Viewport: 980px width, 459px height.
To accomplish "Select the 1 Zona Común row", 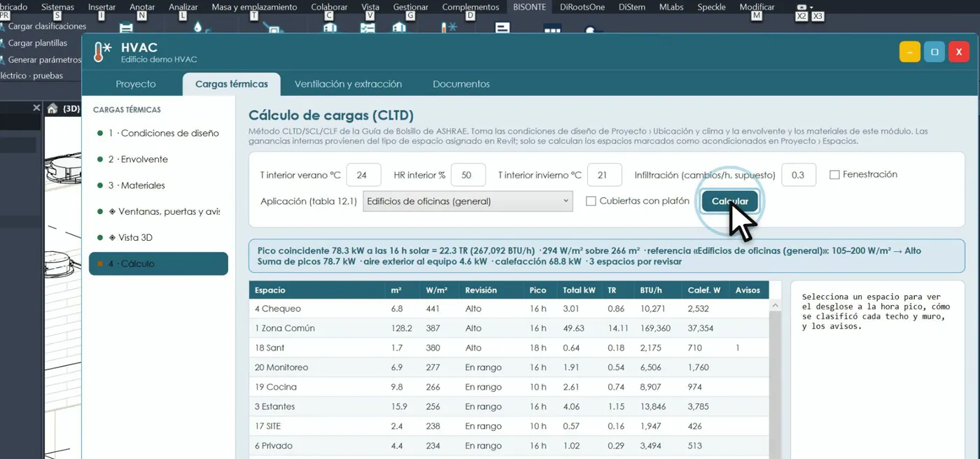I will pos(509,328).
